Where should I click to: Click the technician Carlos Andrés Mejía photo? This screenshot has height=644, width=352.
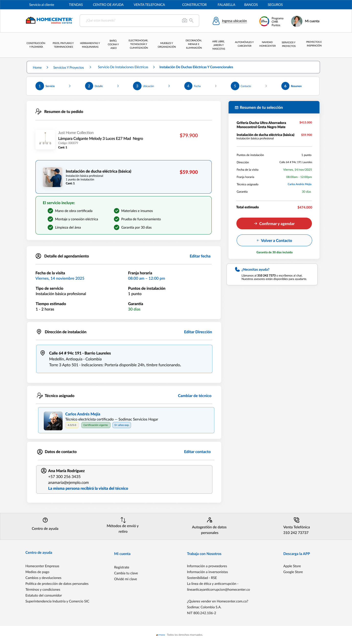(x=53, y=421)
